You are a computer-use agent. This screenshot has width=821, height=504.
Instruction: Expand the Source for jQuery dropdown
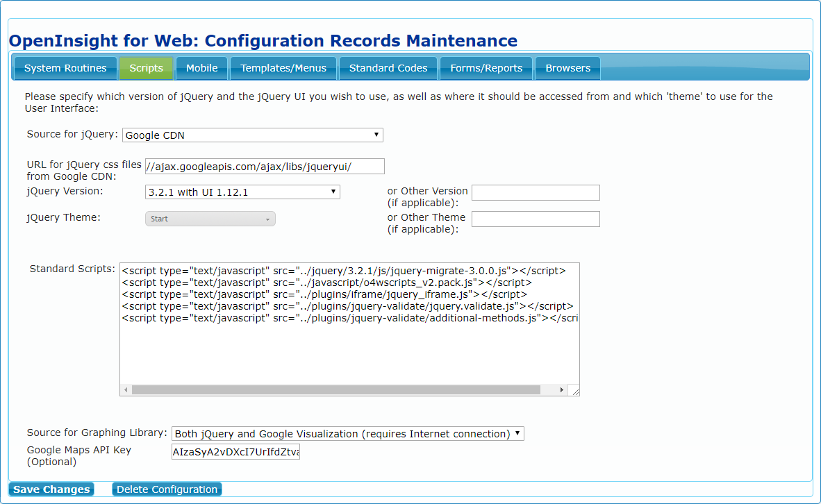(252, 135)
